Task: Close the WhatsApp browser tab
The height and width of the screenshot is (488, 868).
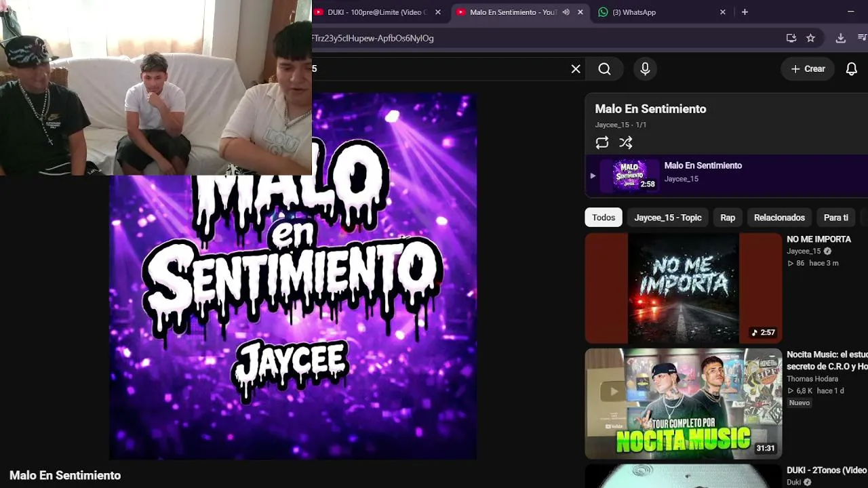Action: click(x=723, y=12)
